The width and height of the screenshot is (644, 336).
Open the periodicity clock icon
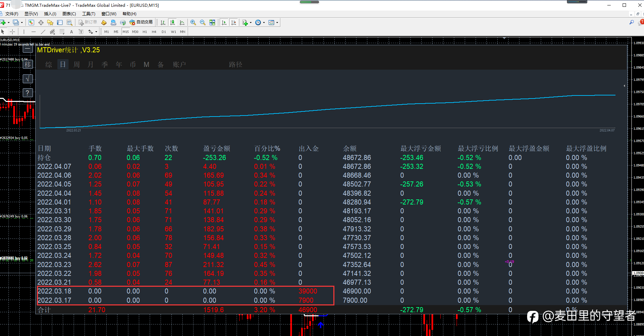point(258,22)
